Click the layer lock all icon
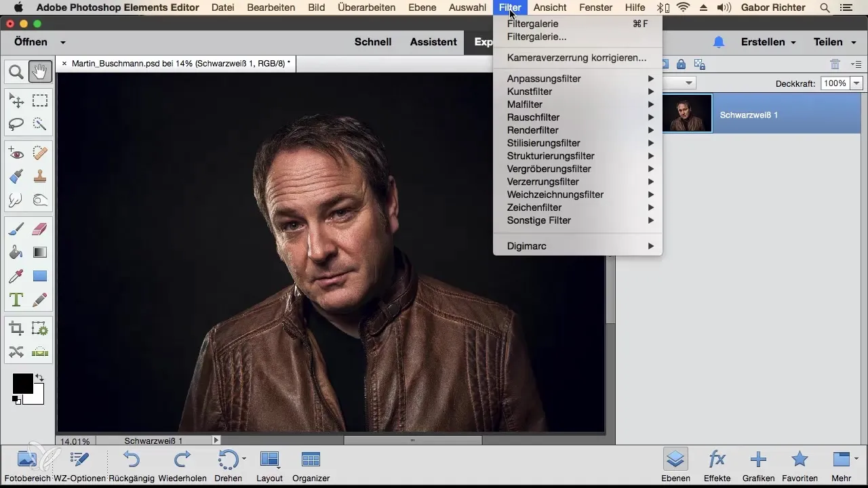The width and height of the screenshot is (868, 488). click(x=681, y=64)
